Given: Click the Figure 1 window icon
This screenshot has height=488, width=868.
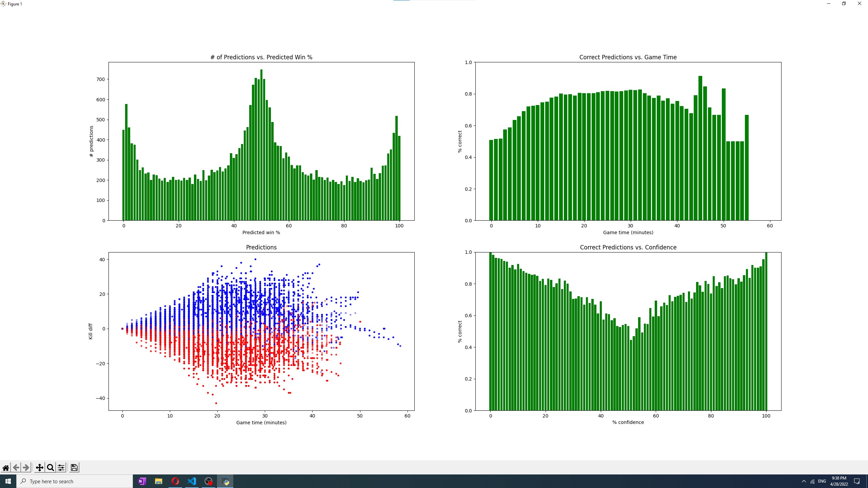Looking at the screenshot, I should pyautogui.click(x=3, y=4).
